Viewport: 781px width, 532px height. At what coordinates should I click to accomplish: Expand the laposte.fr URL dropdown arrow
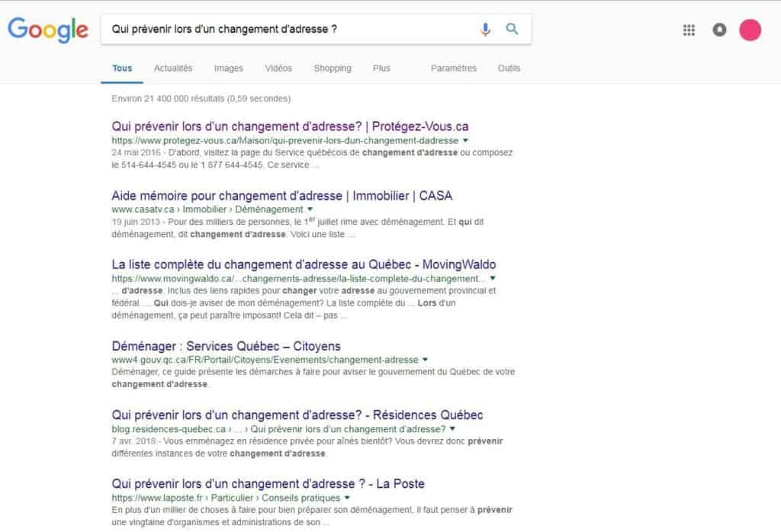pos(347,498)
